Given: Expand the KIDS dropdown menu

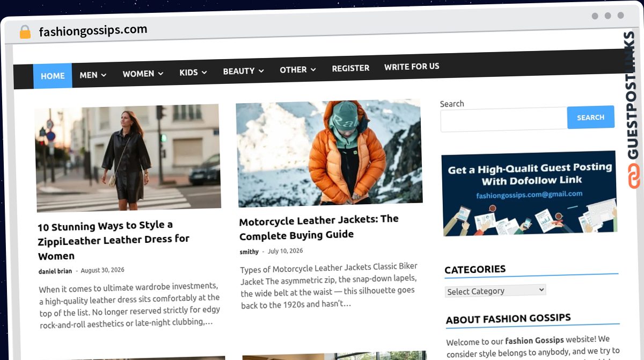Looking at the screenshot, I should [x=193, y=72].
